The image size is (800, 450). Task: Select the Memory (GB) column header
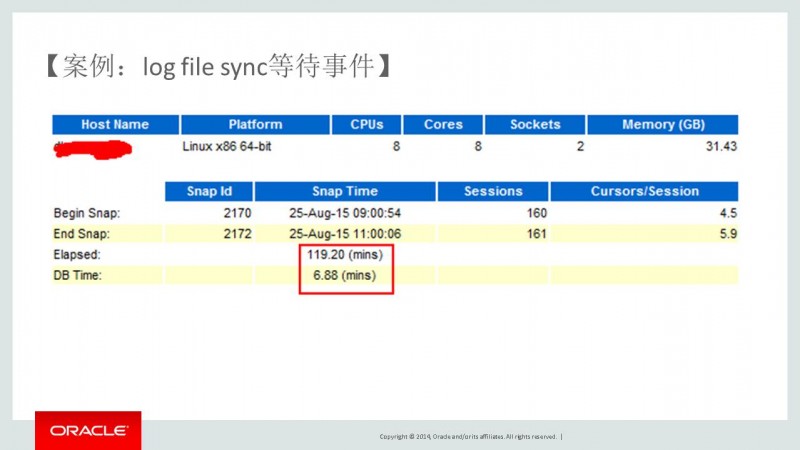click(x=663, y=124)
